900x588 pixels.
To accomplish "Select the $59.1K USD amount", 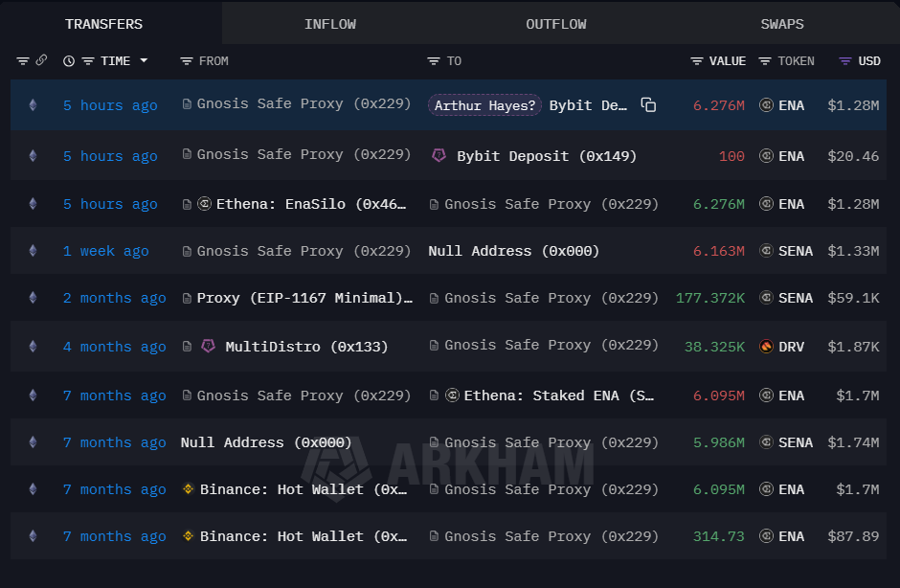I will click(x=853, y=298).
